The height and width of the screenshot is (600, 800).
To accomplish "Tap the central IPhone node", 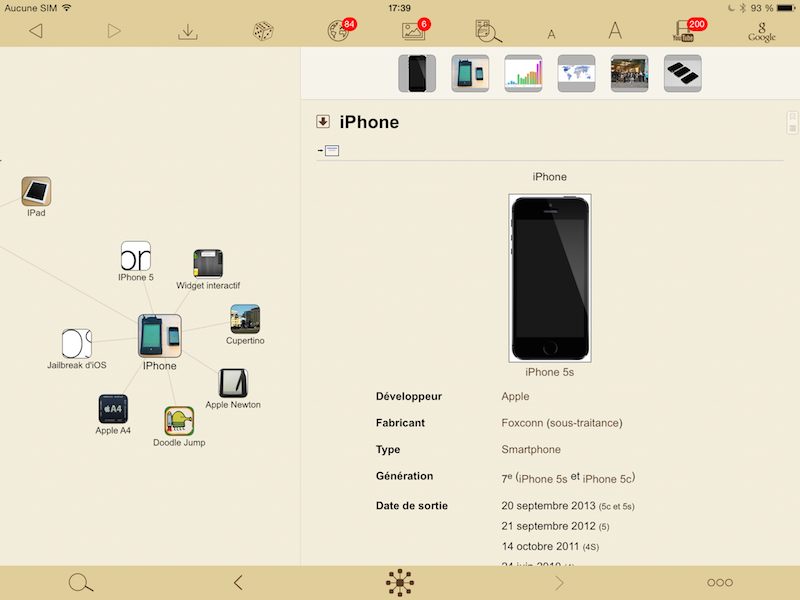I will click(x=160, y=336).
